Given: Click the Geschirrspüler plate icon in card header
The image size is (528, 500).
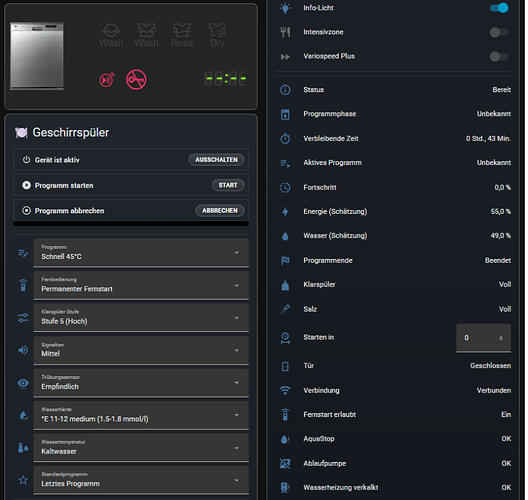Looking at the screenshot, I should [x=21, y=133].
